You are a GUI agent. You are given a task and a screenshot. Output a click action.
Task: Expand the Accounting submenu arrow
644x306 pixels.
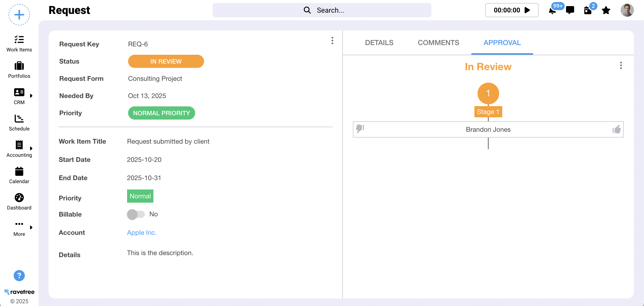click(31, 148)
